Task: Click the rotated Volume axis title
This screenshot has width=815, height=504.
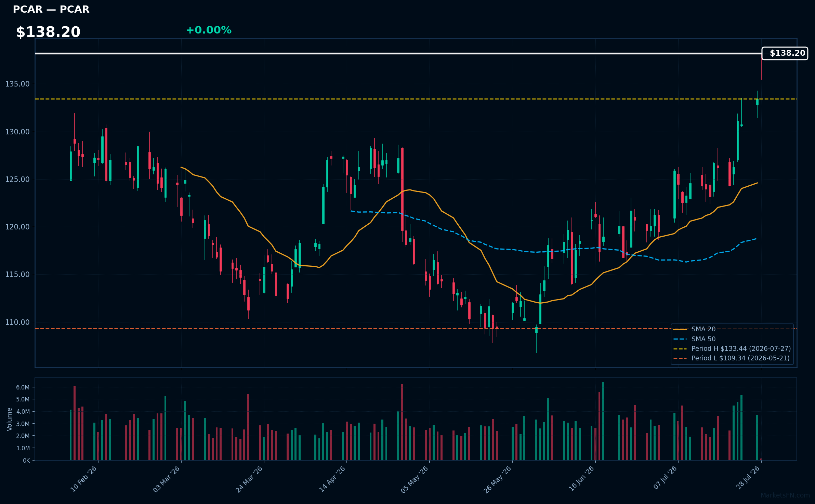Action: (10, 419)
